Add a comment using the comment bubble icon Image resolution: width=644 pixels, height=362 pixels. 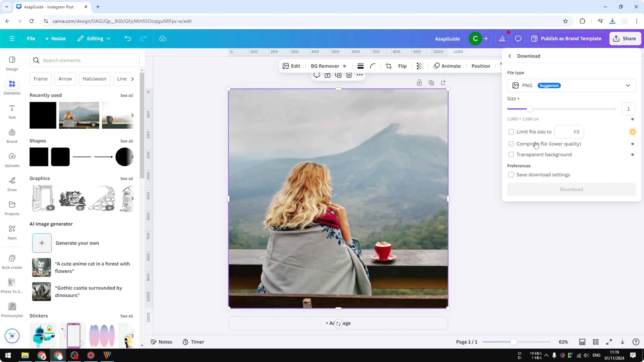tap(317, 75)
